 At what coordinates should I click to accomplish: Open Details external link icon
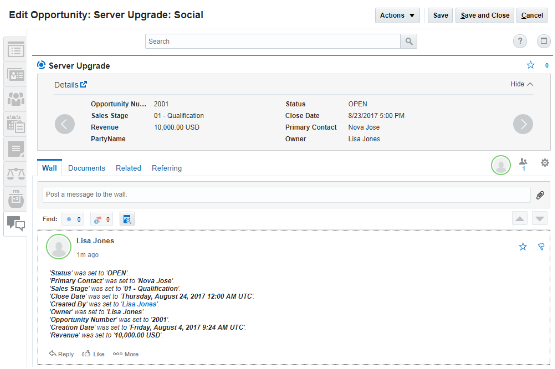(x=84, y=85)
